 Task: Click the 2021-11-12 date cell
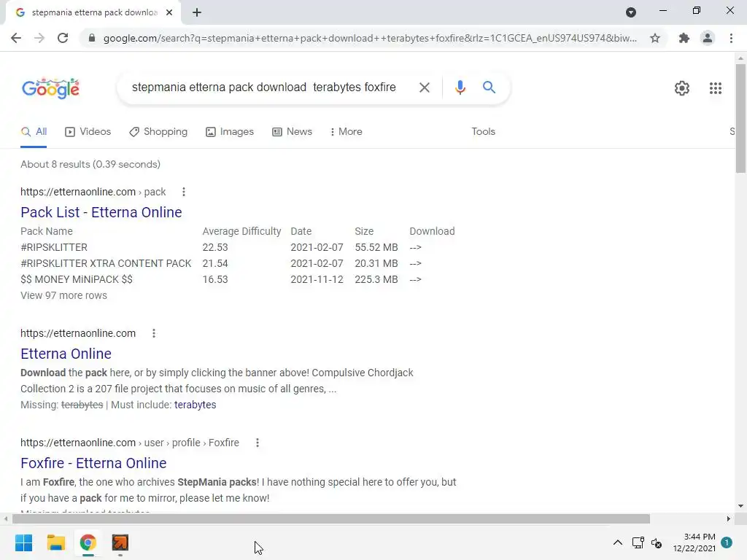click(x=317, y=279)
